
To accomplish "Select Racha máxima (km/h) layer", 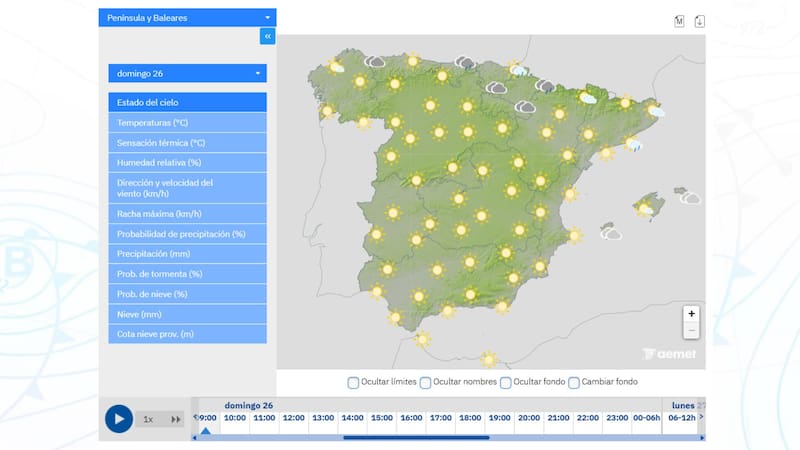I will (x=187, y=214).
